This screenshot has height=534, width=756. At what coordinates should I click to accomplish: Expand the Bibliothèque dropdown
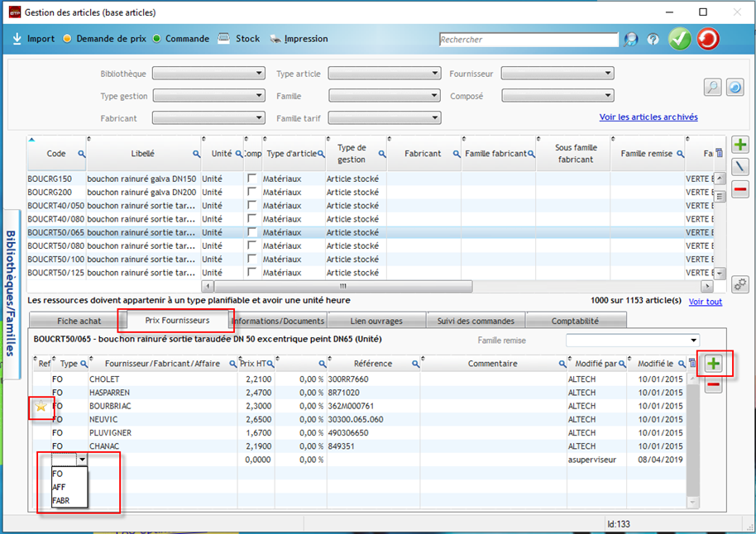(208, 74)
